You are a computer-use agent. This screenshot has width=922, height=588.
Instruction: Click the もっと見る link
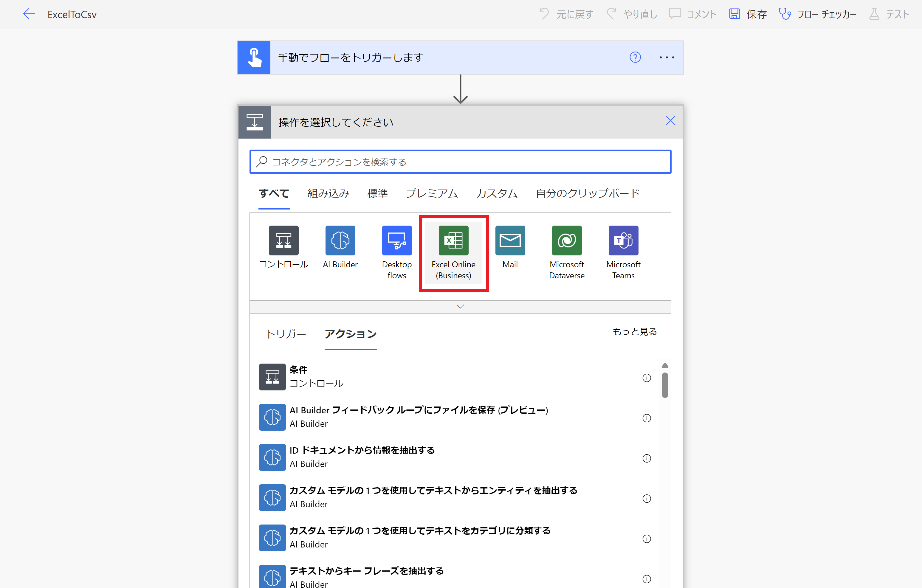(635, 332)
